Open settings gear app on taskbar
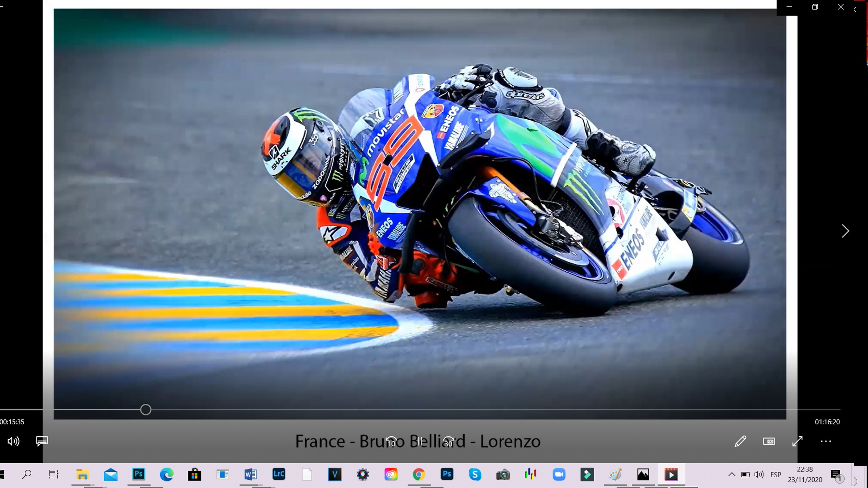868x488 pixels. (363, 475)
